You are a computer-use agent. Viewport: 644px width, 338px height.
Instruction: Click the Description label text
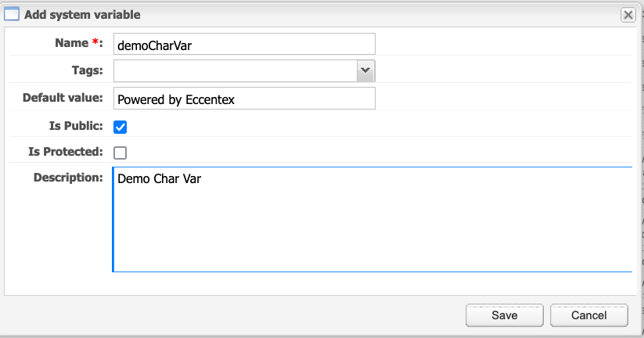(x=68, y=178)
